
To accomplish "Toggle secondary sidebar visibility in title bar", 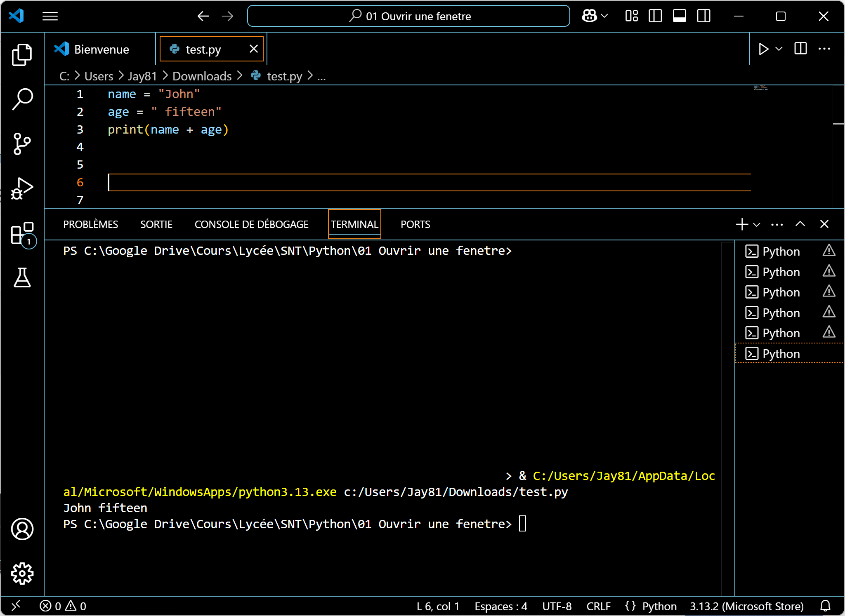I will (x=703, y=16).
